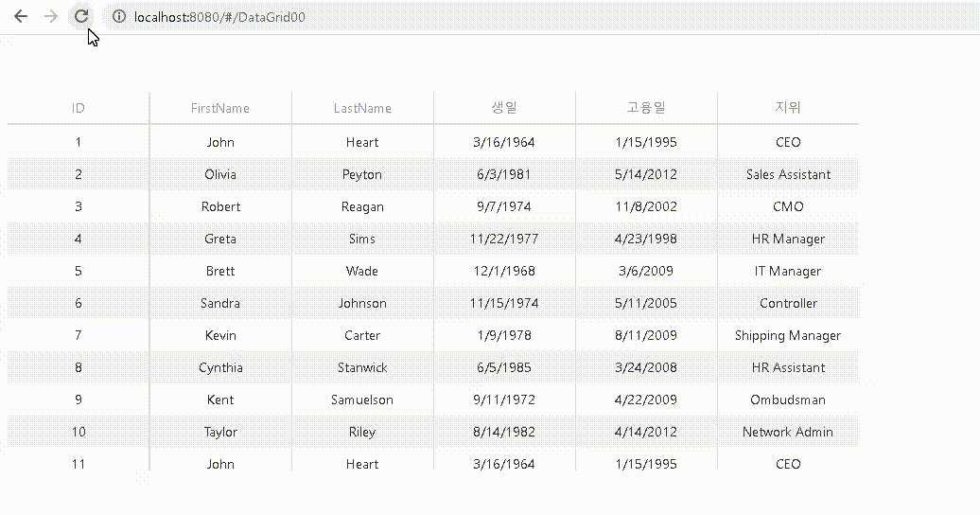
Task: Click the hire date cell 5/11/2005
Action: 646,304
